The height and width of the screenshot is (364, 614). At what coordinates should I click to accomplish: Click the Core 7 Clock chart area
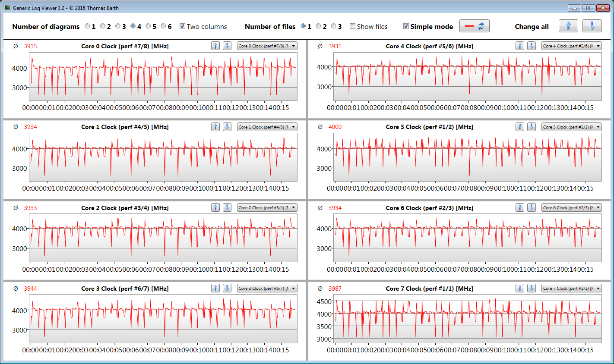pos(468,319)
